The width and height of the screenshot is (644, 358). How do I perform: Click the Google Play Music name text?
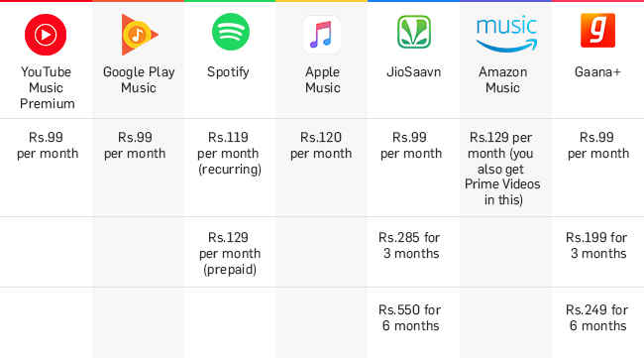(139, 79)
